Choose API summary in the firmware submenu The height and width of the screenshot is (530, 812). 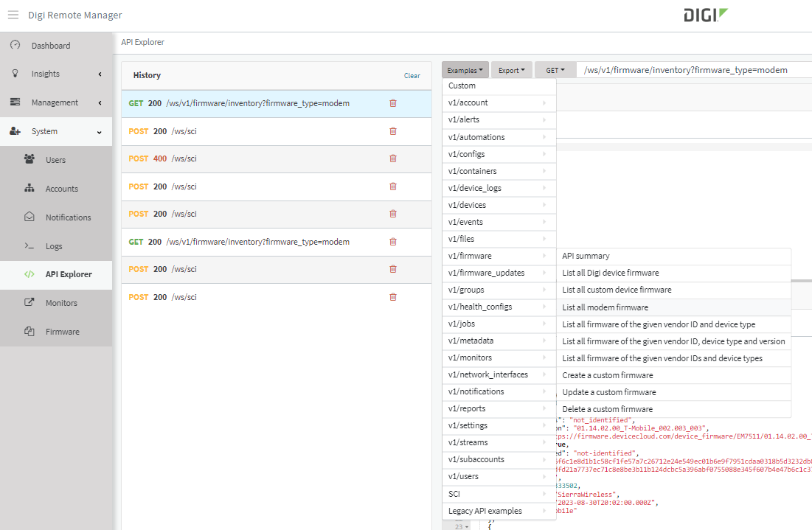(674, 257)
